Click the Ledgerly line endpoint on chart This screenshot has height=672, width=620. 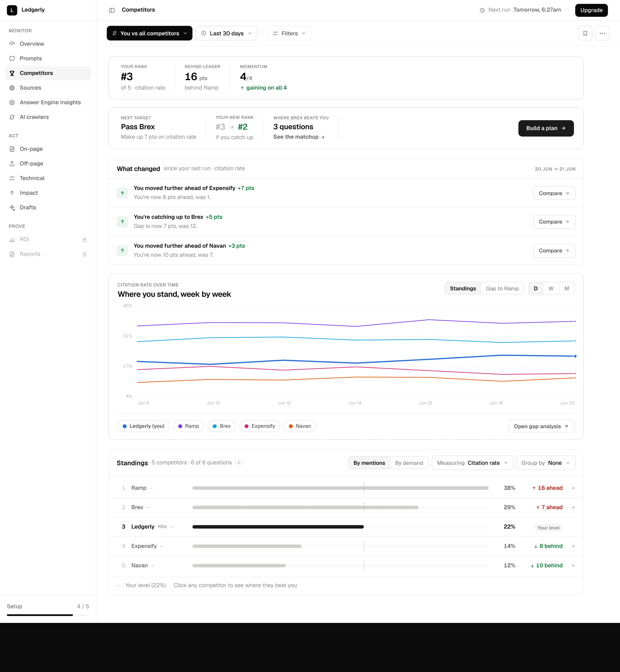[x=575, y=356]
